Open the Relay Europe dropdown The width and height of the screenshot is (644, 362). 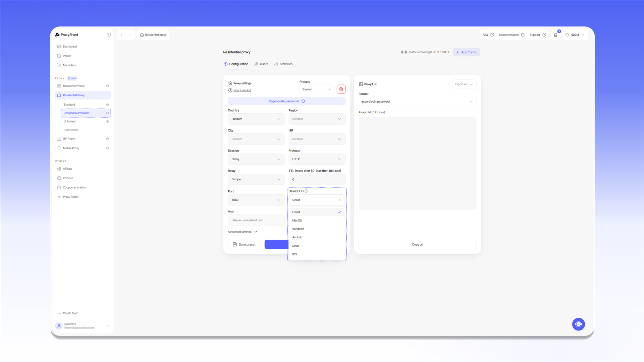pyautogui.click(x=256, y=179)
